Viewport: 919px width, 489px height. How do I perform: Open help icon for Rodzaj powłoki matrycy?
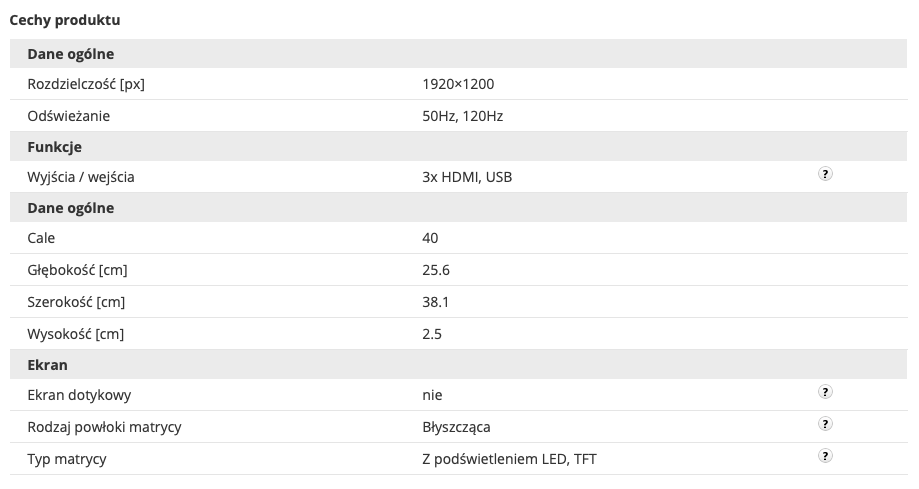[x=825, y=424]
